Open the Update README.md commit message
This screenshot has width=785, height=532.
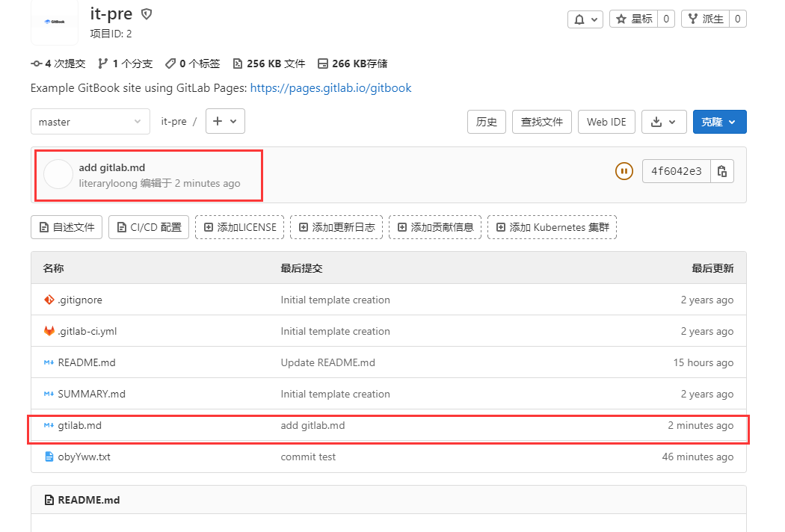tap(328, 362)
